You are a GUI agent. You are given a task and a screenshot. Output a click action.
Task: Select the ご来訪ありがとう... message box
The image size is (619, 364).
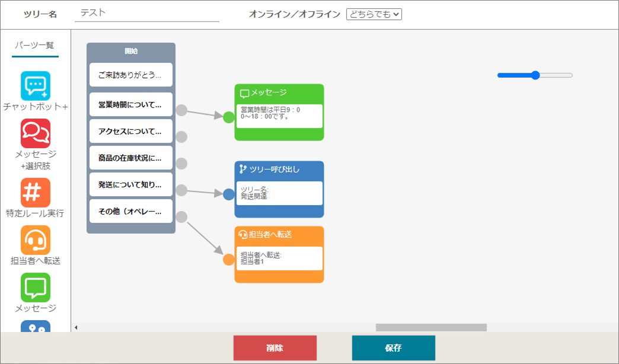(x=131, y=75)
